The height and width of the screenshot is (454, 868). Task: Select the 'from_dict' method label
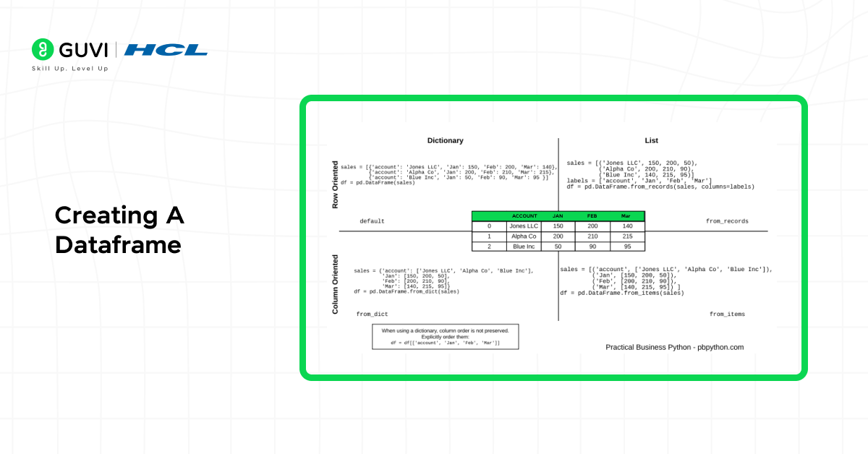[x=372, y=314]
